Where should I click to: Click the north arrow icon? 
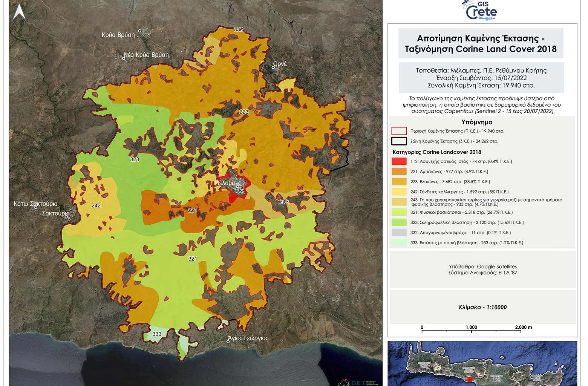(x=19, y=12)
